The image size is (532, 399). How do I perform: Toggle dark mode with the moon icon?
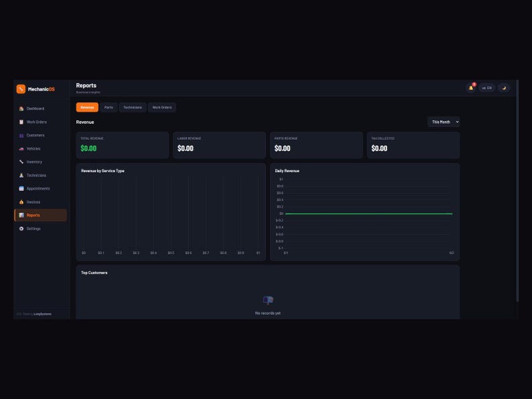[504, 88]
